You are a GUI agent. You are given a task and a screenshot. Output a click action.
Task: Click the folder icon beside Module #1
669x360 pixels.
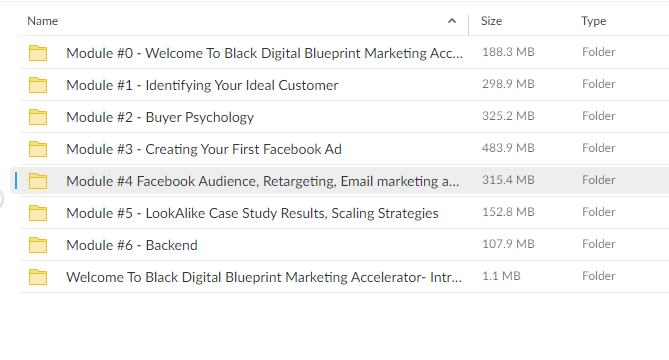pyautogui.click(x=38, y=85)
